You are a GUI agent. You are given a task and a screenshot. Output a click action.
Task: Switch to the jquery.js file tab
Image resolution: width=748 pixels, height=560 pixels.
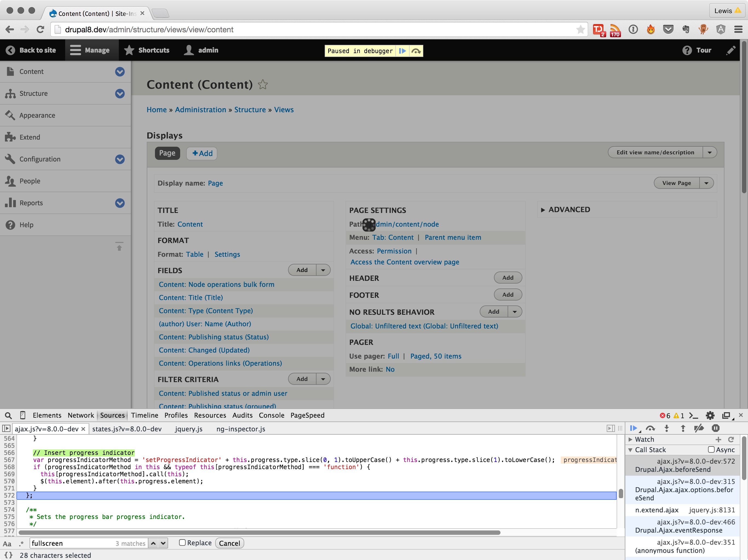tap(189, 429)
